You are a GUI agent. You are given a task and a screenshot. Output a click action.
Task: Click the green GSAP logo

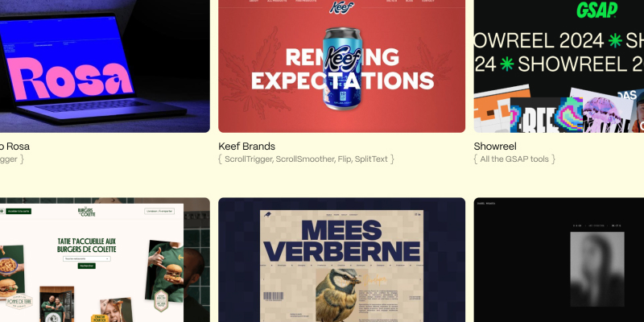tap(597, 10)
